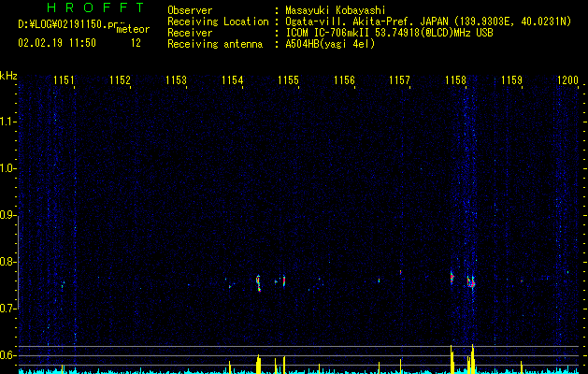The image size is (588, 374).
Task: Click the meteor count 12
Action: pos(136,43)
